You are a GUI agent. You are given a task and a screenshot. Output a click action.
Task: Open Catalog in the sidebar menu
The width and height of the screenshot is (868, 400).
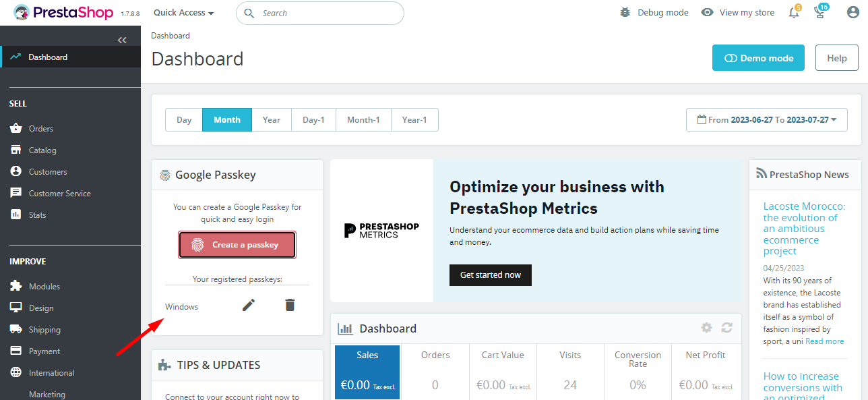[42, 150]
